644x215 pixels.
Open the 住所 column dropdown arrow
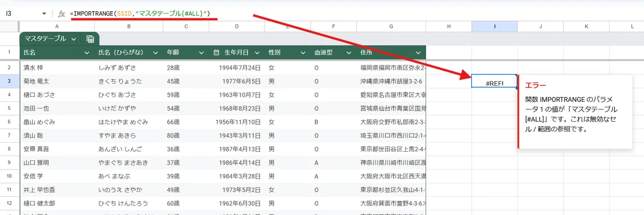418,53
